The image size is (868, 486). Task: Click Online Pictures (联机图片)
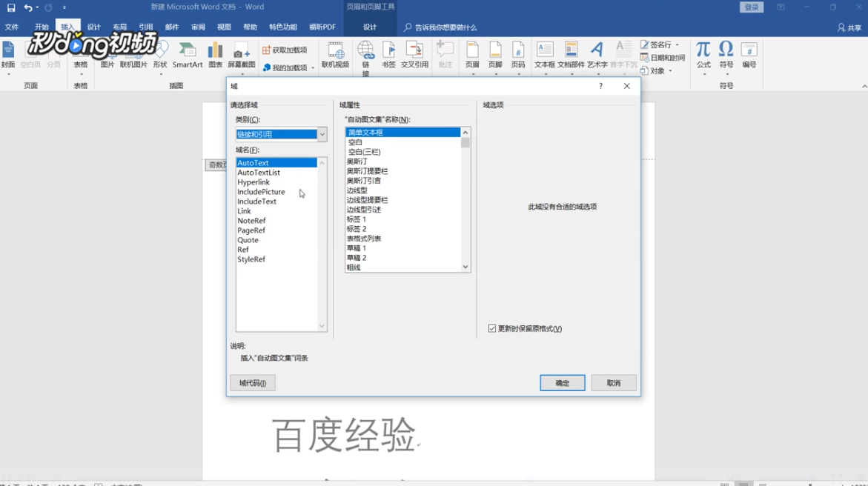(x=133, y=56)
